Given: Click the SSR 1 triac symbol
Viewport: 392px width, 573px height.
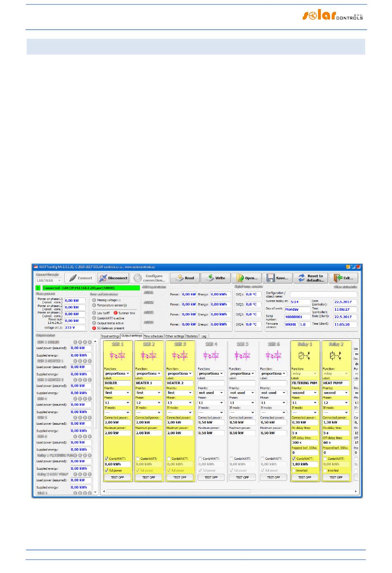Looking at the screenshot, I should coord(118,355).
